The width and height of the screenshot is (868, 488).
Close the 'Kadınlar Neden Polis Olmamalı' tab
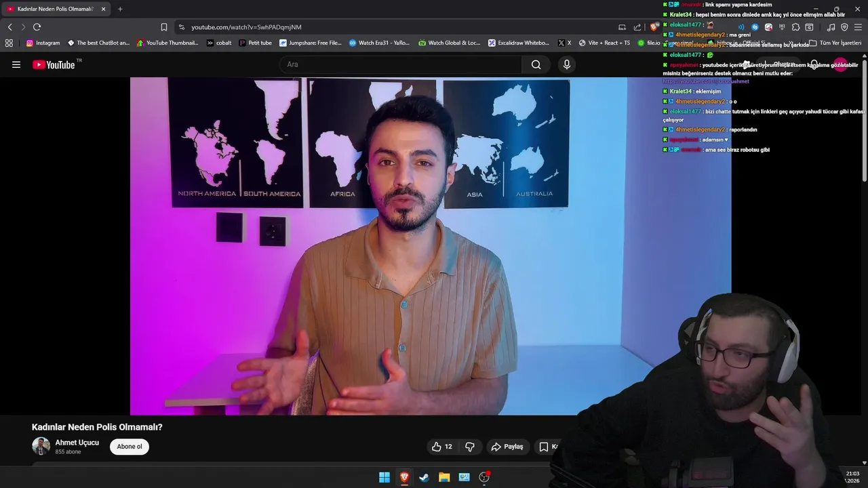point(103,9)
